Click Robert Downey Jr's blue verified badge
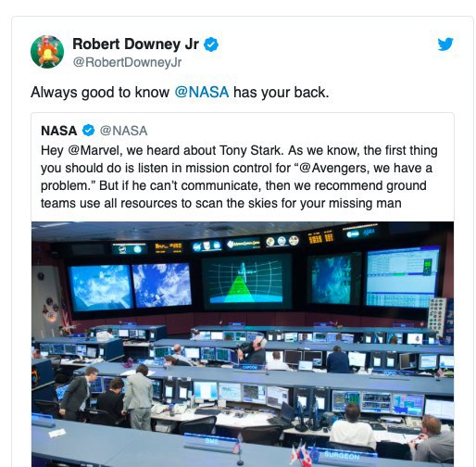The width and height of the screenshot is (476, 467). click(x=211, y=44)
